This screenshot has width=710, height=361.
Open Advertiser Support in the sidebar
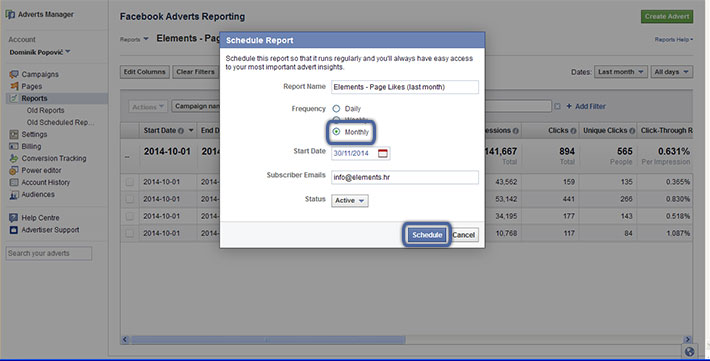click(x=50, y=230)
